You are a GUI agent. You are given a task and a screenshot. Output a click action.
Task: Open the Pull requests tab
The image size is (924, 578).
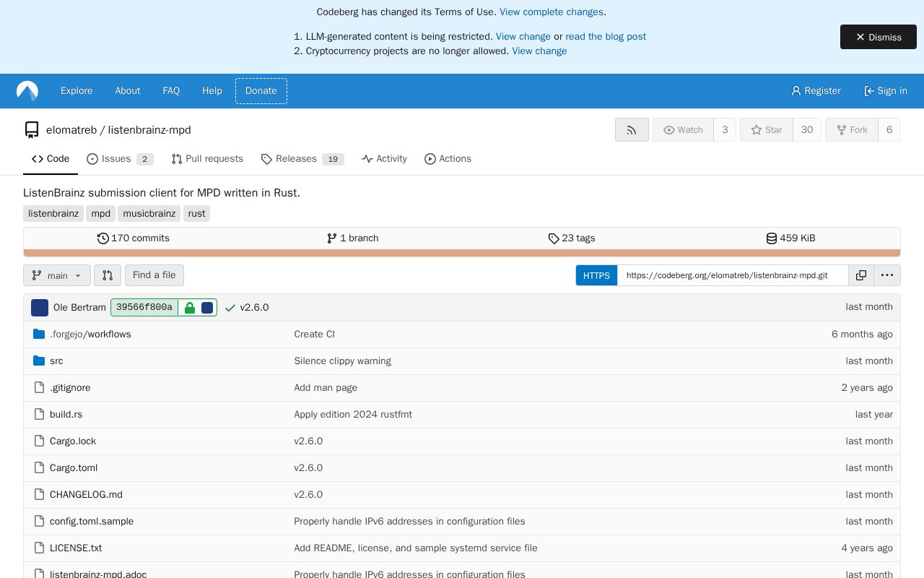207,159
